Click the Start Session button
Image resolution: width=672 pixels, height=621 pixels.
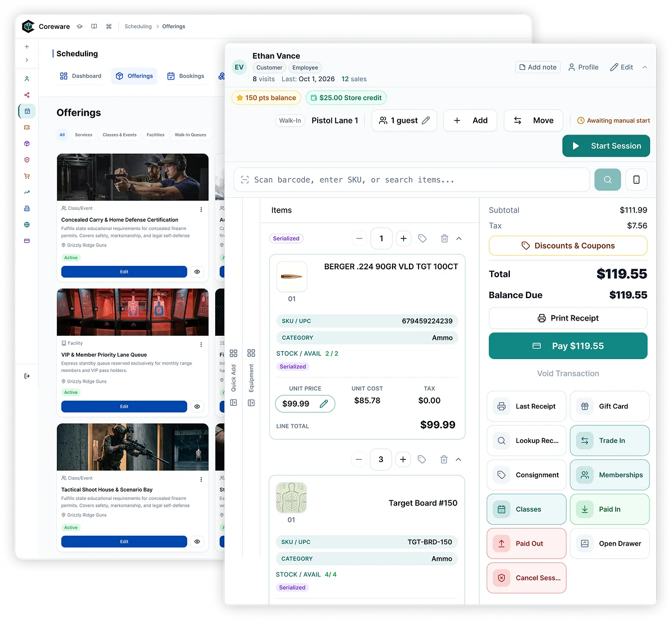click(x=606, y=146)
